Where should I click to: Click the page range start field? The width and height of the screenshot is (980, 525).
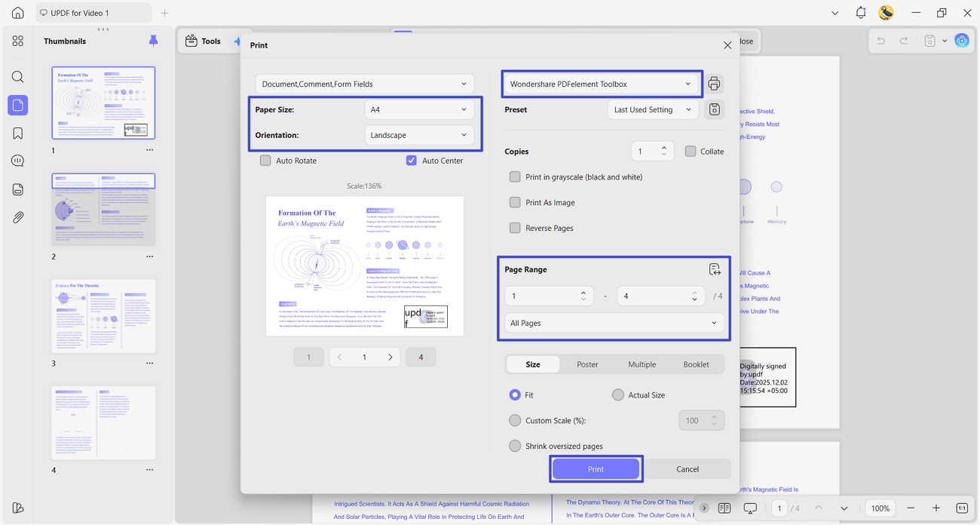coord(549,296)
